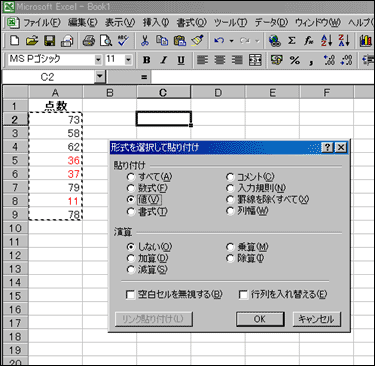Open the 編集(E) menu
375x366 pixels.
click(x=82, y=23)
